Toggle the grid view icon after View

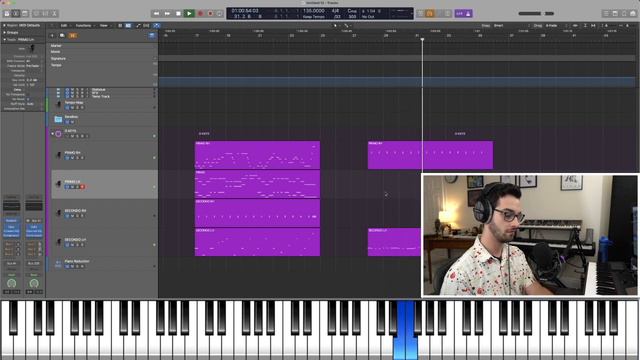point(120,25)
